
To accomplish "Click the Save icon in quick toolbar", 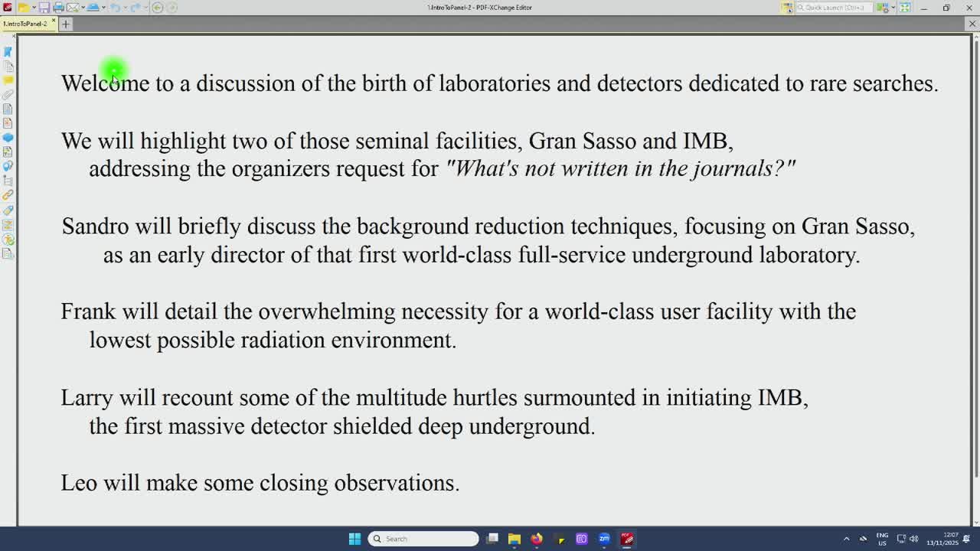I will click(x=44, y=8).
